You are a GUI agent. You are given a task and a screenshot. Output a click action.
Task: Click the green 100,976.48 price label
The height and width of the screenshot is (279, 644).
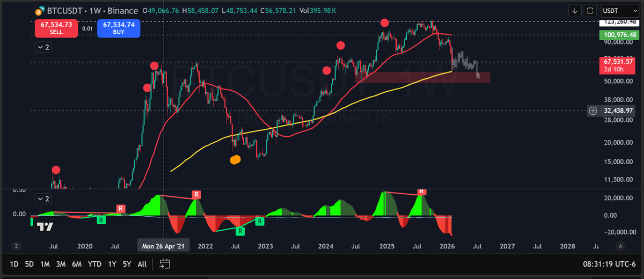pyautogui.click(x=619, y=35)
